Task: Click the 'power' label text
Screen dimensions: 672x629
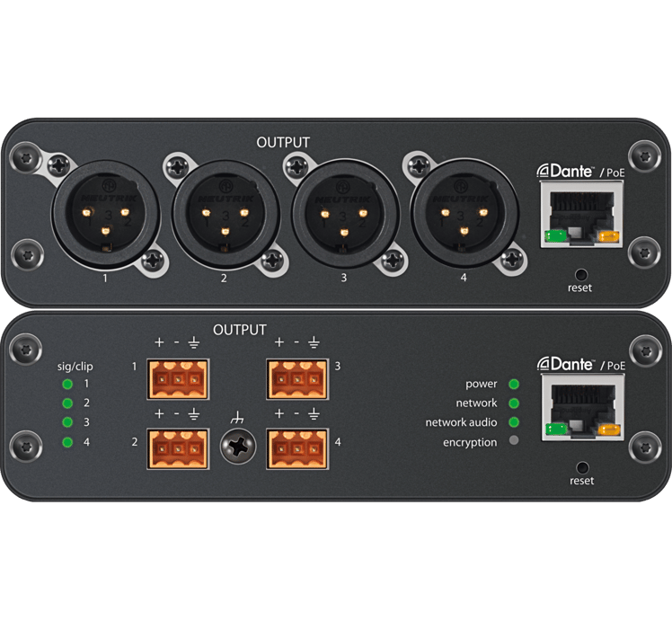Action: tap(482, 385)
